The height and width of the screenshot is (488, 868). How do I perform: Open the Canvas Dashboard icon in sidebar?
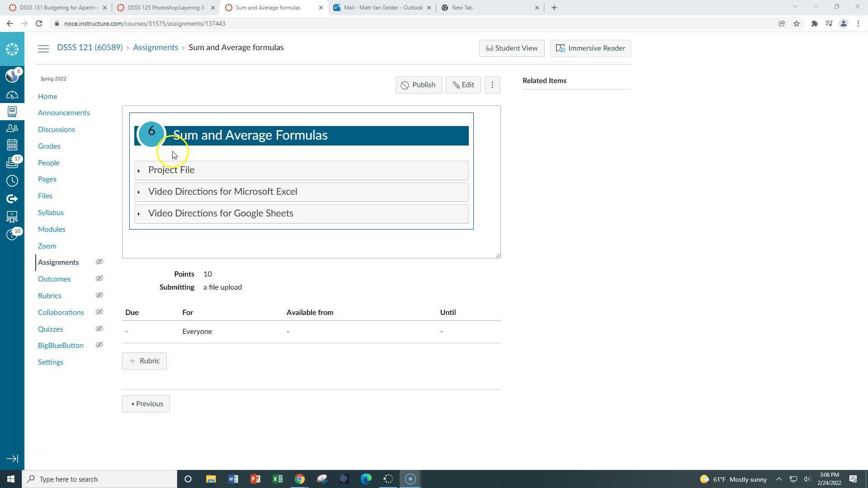12,95
